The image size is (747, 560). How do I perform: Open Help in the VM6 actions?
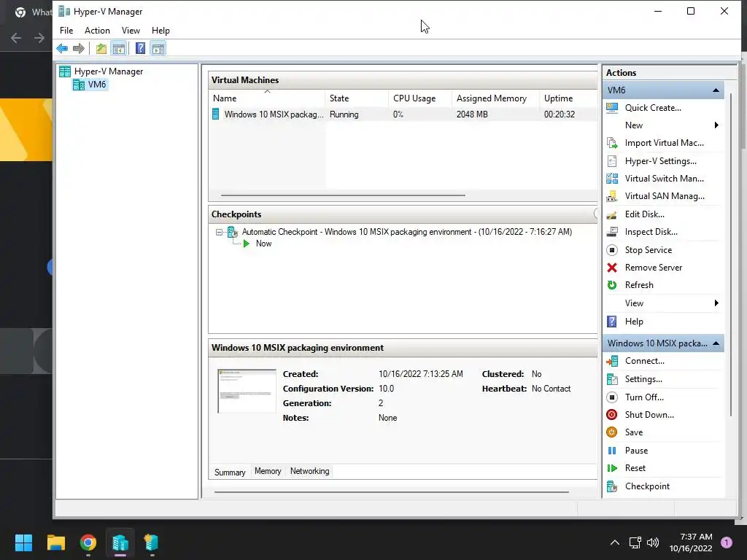634,322
